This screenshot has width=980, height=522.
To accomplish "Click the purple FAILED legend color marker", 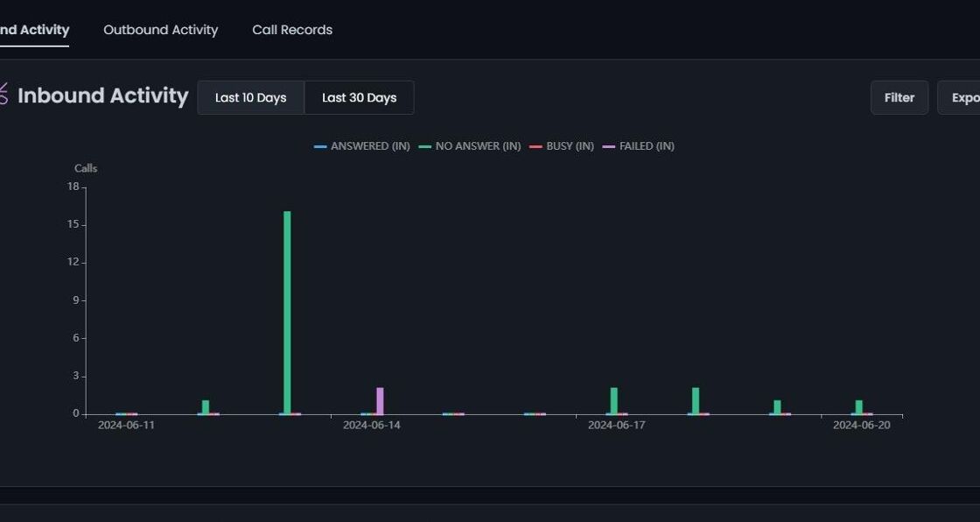I will (x=608, y=146).
